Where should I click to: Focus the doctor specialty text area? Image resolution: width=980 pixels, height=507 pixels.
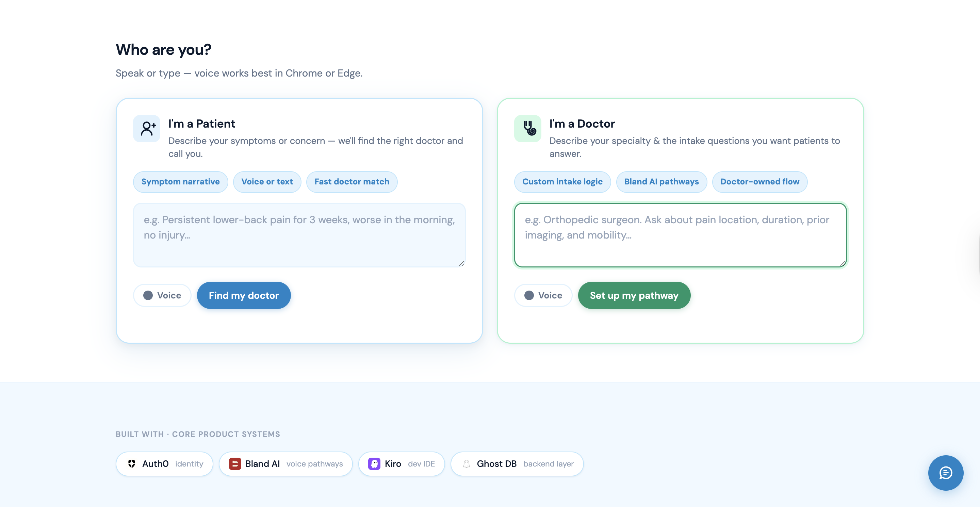pyautogui.click(x=680, y=235)
